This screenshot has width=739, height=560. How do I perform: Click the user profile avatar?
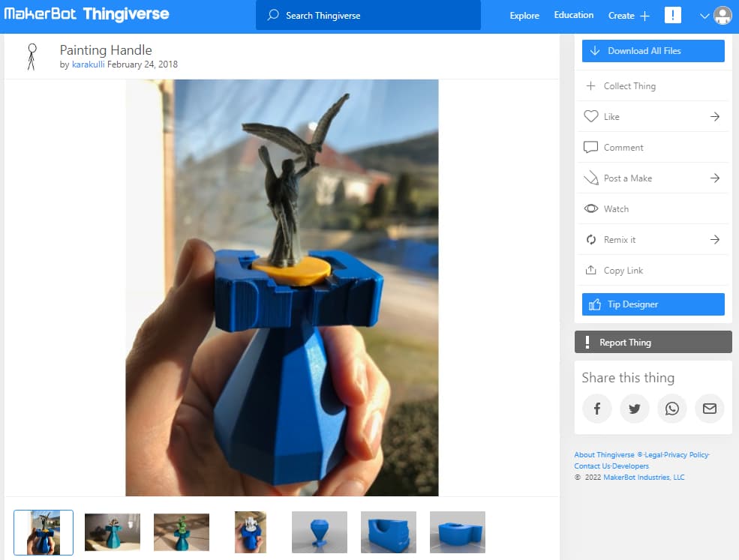(x=722, y=16)
